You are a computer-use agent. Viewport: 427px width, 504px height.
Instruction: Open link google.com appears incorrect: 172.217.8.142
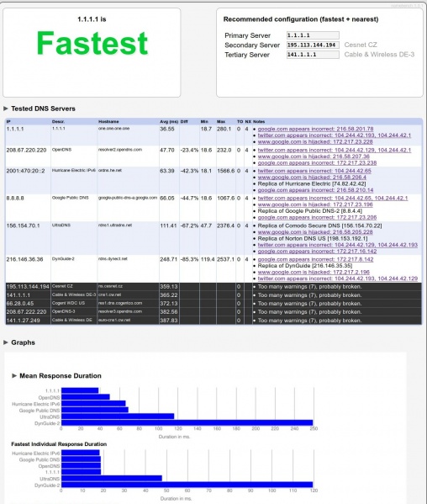315,259
